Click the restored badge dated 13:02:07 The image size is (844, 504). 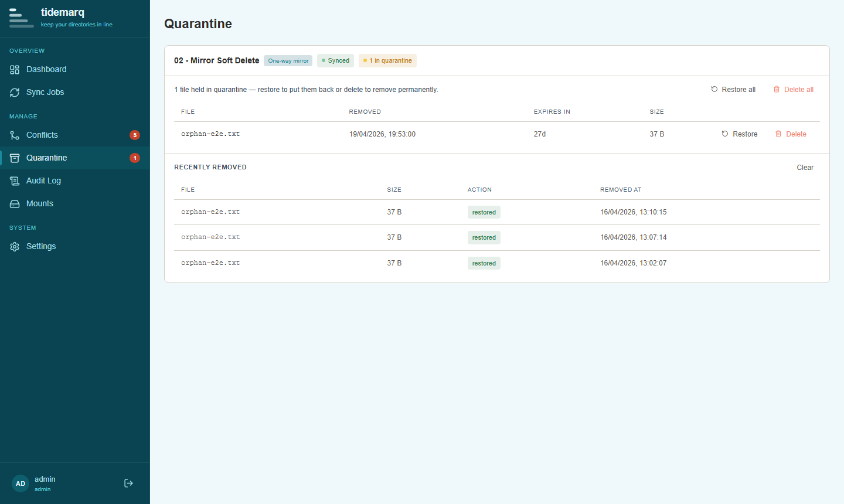(x=484, y=264)
